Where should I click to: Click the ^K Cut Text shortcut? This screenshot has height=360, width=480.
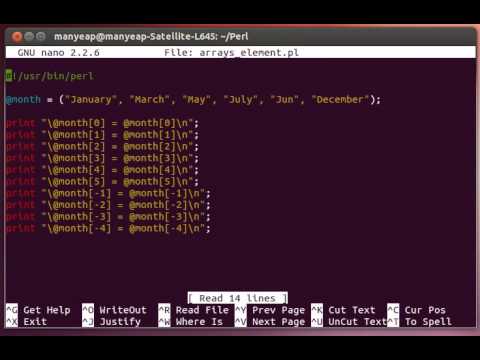click(343, 310)
